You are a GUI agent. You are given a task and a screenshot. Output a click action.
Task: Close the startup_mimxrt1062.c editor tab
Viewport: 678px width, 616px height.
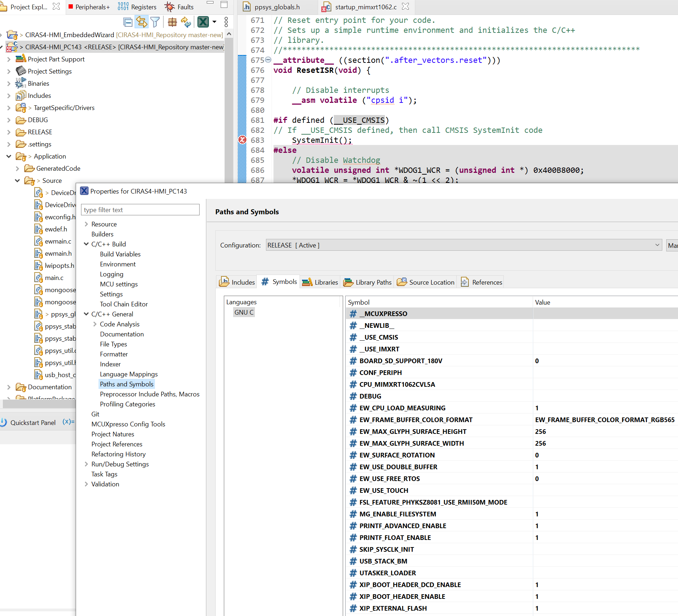(x=405, y=6)
